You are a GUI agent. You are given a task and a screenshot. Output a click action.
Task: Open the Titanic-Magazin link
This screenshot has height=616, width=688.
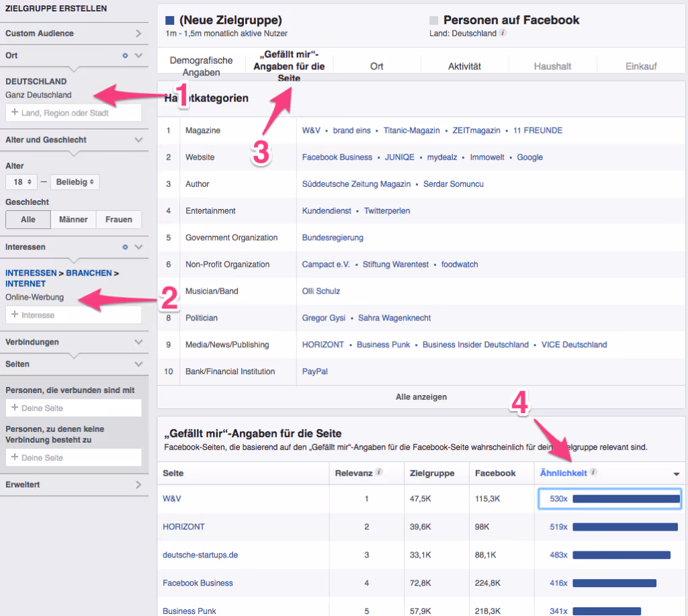click(x=412, y=130)
